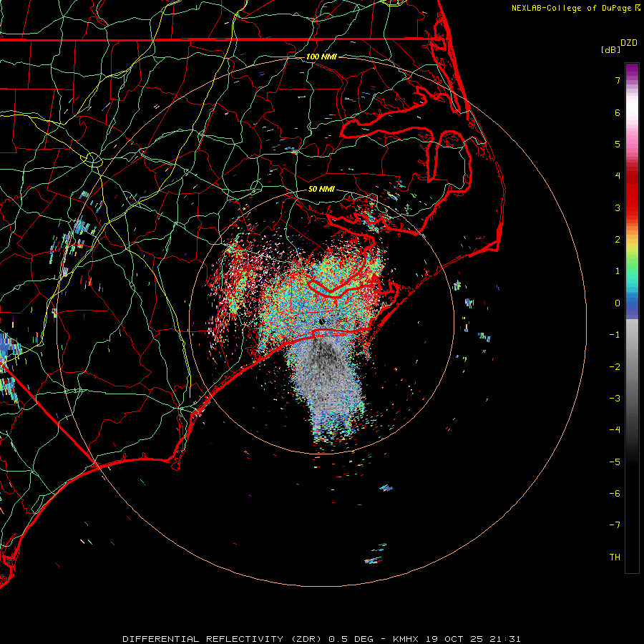The height and width of the screenshot is (644, 644).
Task: Click the 100 NMI range ring label
Action: pos(321,57)
